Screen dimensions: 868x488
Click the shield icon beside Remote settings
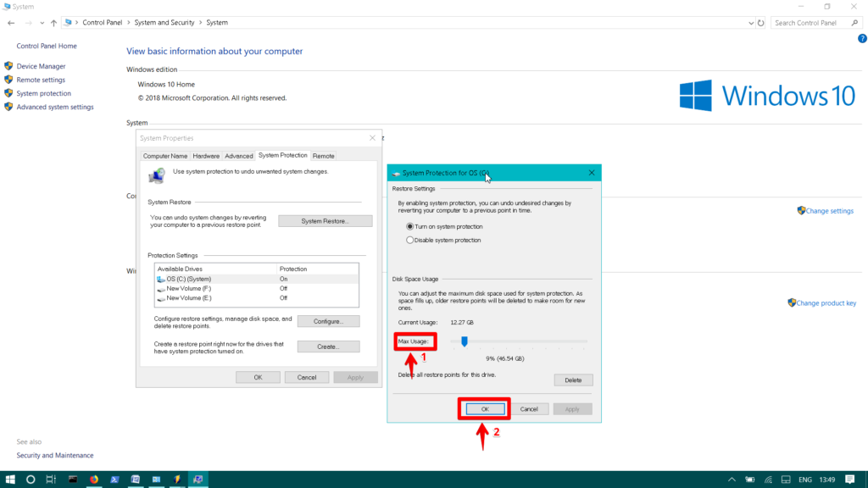8,80
